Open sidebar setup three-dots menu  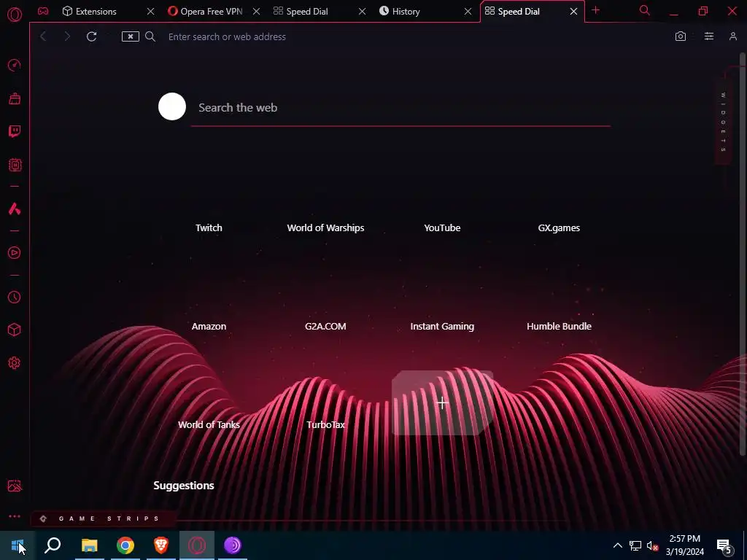[15, 516]
